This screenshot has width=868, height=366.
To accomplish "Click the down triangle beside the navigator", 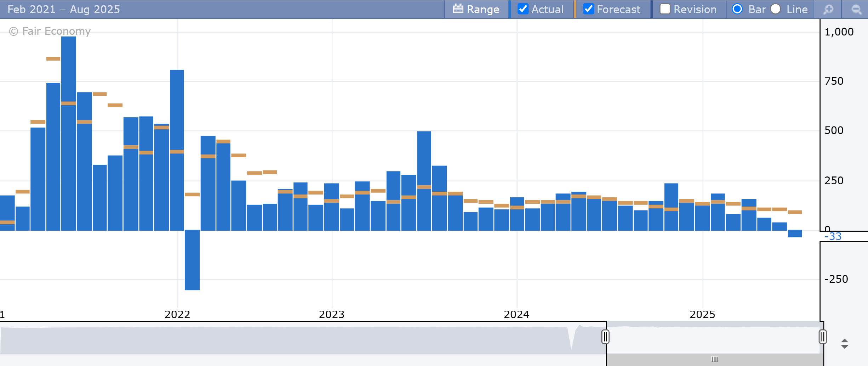I will click(x=845, y=347).
